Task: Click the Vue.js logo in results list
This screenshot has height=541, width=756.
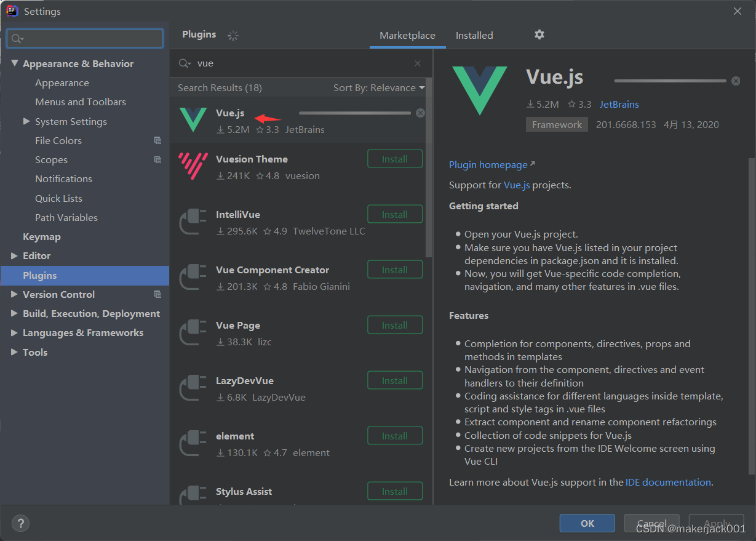Action: [x=193, y=119]
